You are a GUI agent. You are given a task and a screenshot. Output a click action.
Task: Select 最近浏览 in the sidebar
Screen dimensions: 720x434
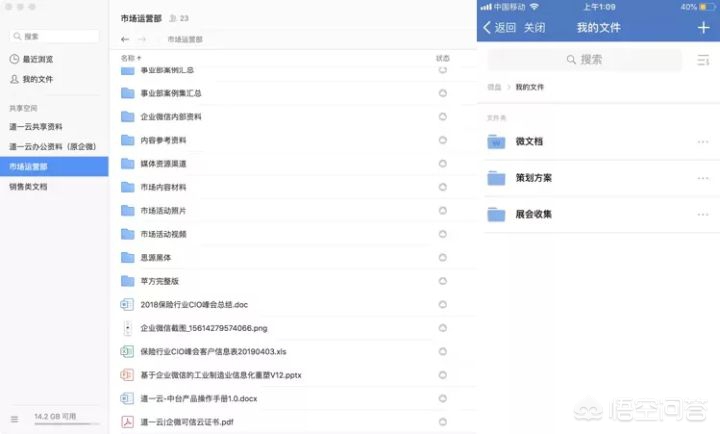point(38,59)
